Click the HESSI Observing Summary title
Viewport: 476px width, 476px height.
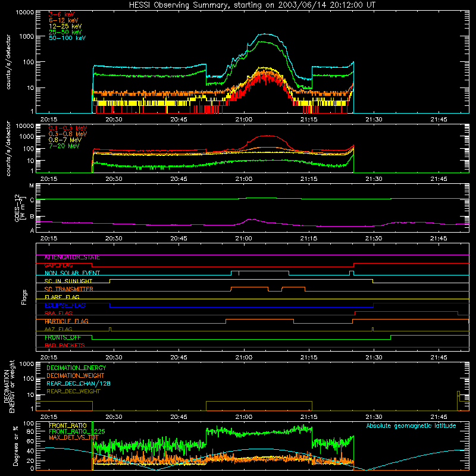coord(252,5)
